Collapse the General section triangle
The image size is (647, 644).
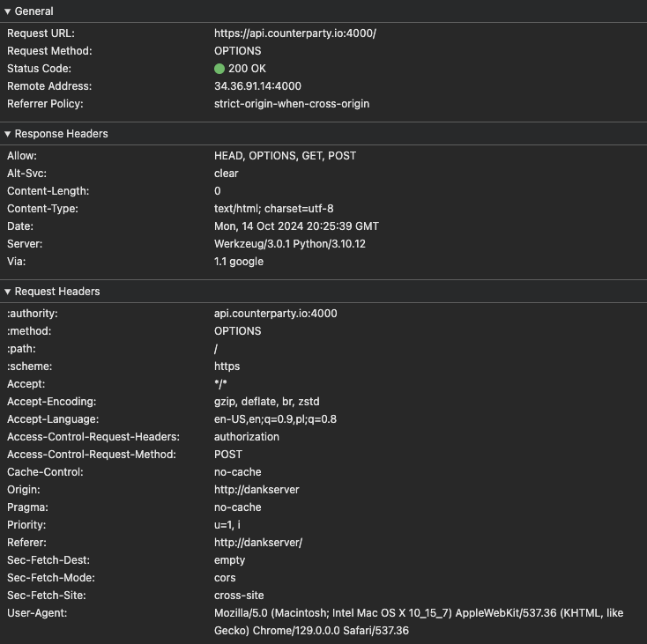coord(7,11)
